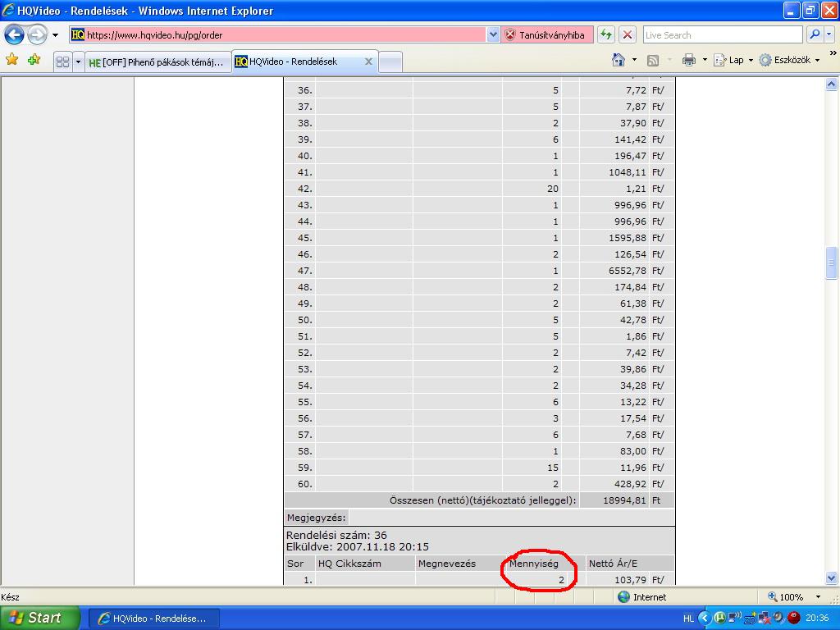This screenshot has width=840, height=630.
Task: Click the total value 18994,81
Action: tap(624, 500)
